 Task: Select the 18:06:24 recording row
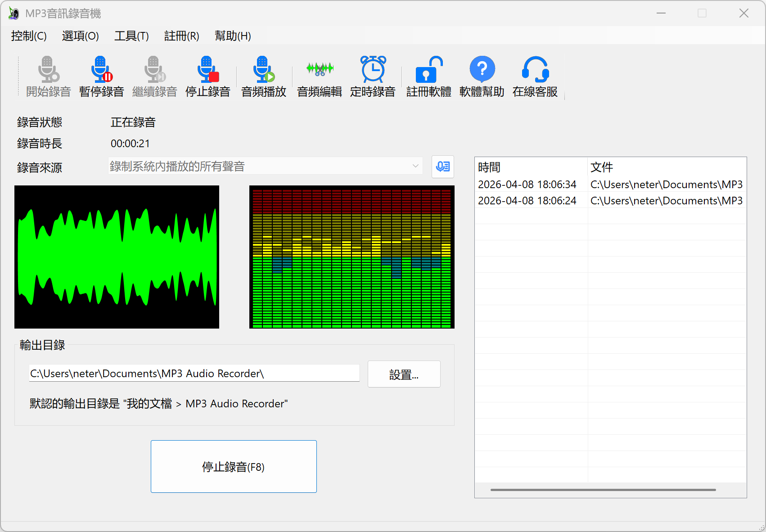click(x=611, y=201)
